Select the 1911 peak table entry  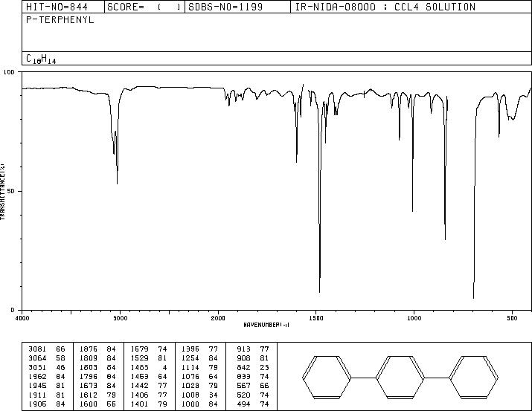click(46, 395)
